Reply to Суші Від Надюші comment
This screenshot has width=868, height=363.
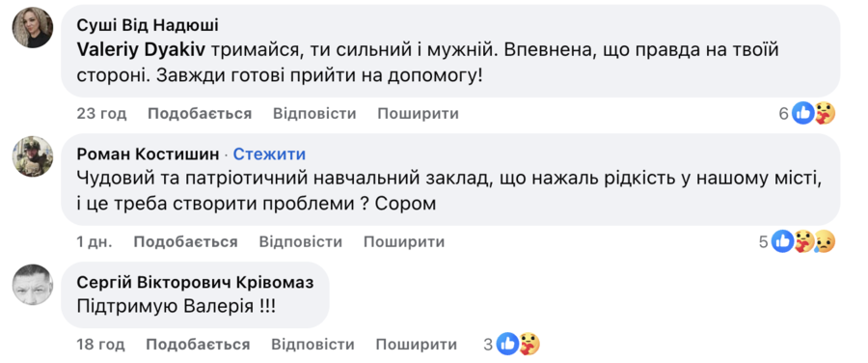314,114
